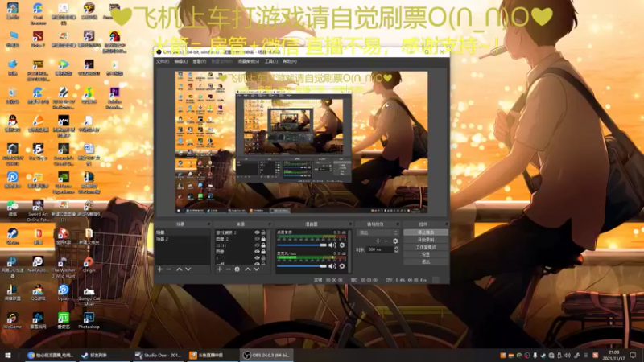644x362 pixels.
Task: Open the WeGame desktop shortcut
Action: coord(12,320)
